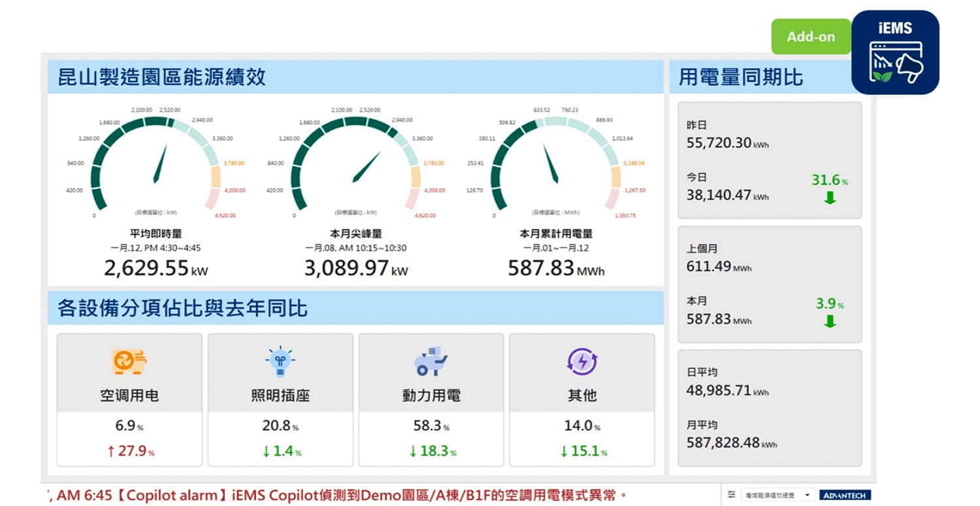Click the 31.6% decrease figure
The image size is (980, 506).
point(830,180)
